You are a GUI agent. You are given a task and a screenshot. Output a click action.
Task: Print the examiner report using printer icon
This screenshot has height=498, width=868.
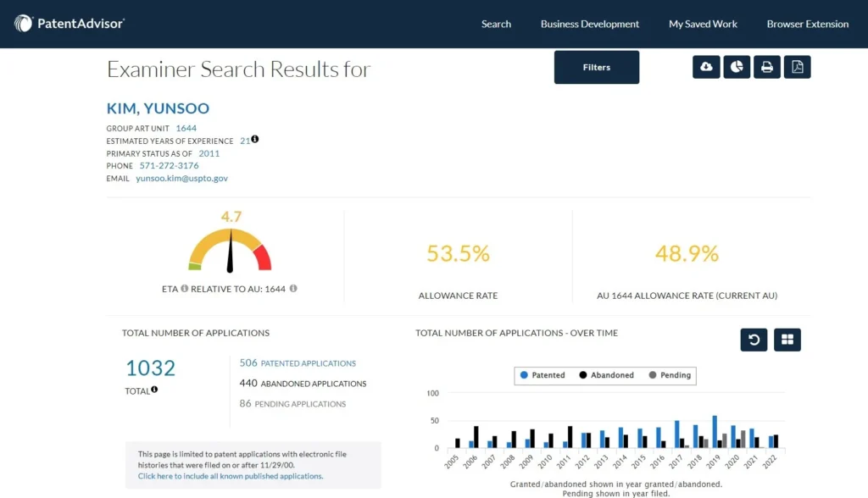coord(766,67)
